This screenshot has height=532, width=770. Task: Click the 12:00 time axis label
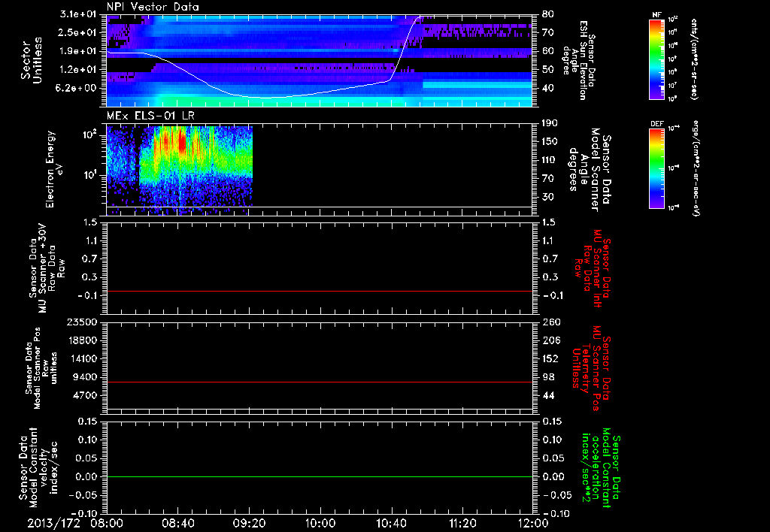click(533, 523)
